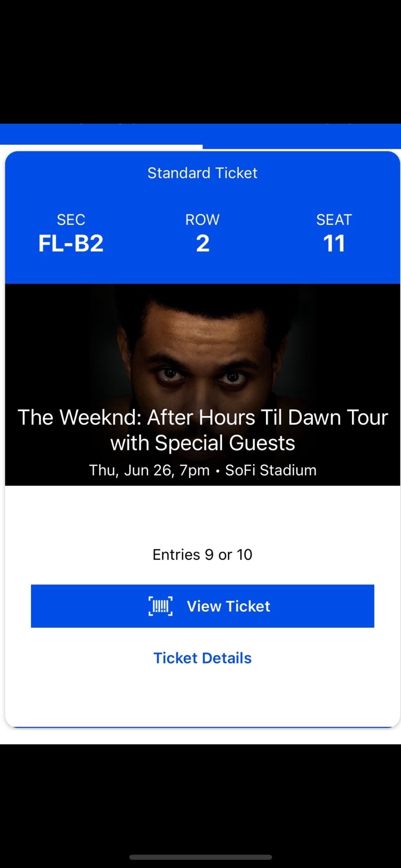Click the Thu, Jun 26, 7pm date
This screenshot has height=868, width=401.
pos(149,470)
